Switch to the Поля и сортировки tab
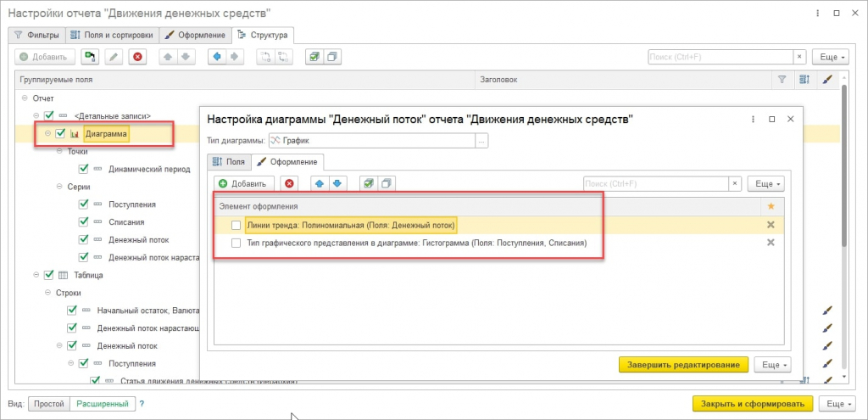Screen dimensions: 868x420 (113, 35)
